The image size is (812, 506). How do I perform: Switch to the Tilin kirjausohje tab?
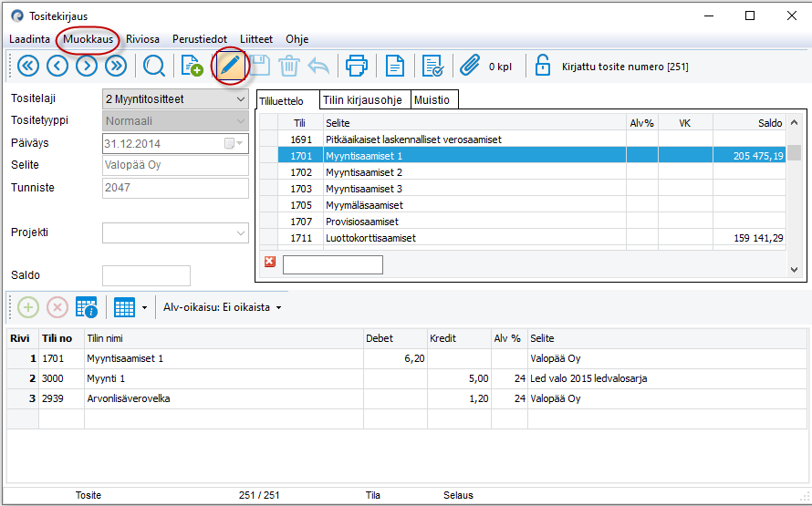365,100
